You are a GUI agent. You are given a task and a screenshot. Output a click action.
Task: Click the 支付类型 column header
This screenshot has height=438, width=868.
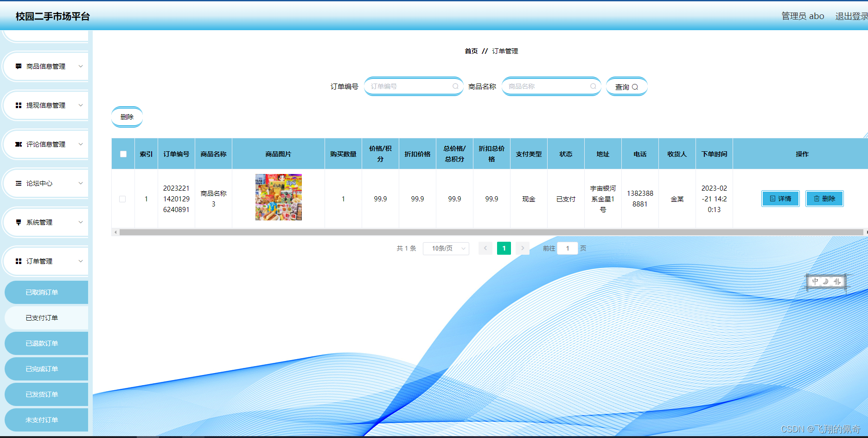click(529, 154)
